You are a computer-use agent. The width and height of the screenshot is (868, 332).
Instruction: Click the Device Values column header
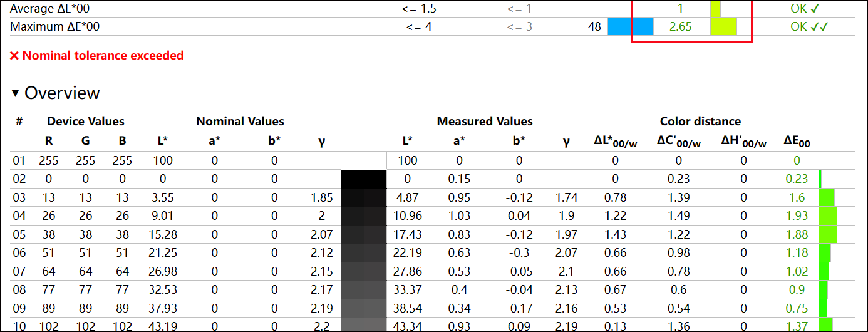(86, 122)
